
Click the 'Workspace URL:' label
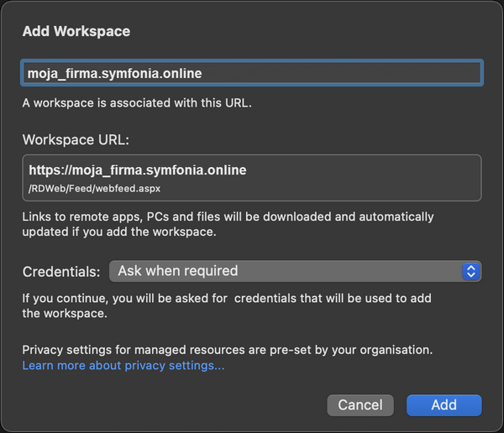click(76, 139)
